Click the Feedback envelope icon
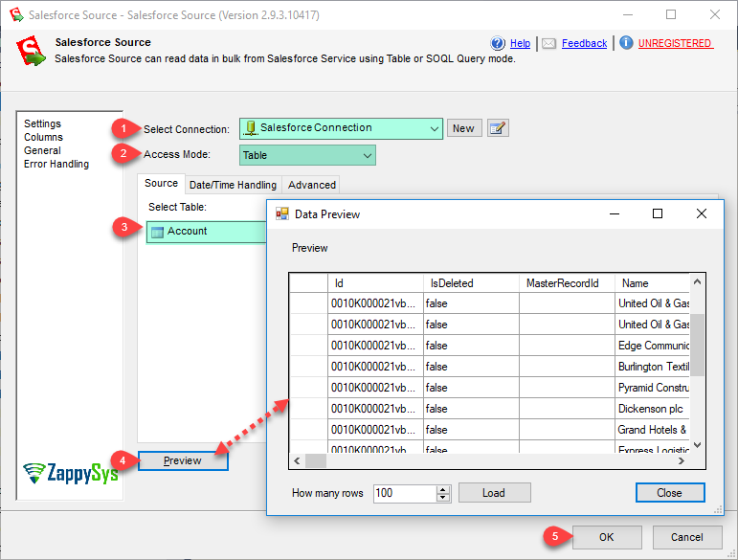The height and width of the screenshot is (560, 738). (548, 44)
